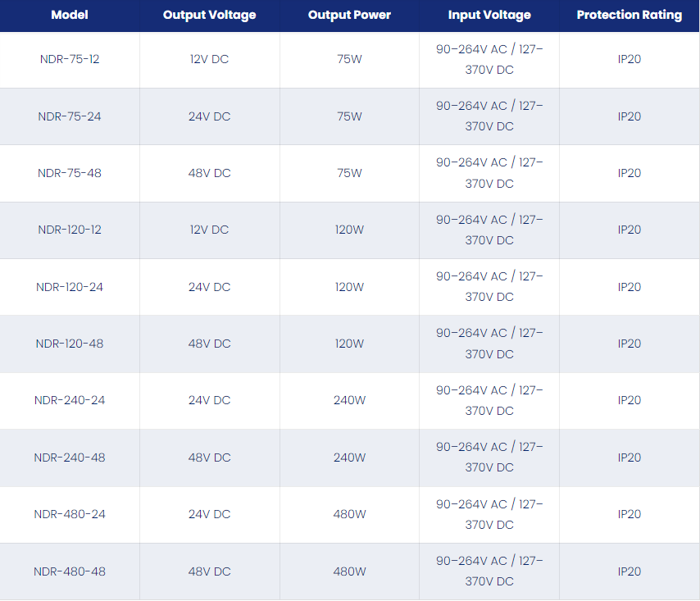700x601 pixels.
Task: Click the NDR-120-24 model cell
Action: coord(70,287)
